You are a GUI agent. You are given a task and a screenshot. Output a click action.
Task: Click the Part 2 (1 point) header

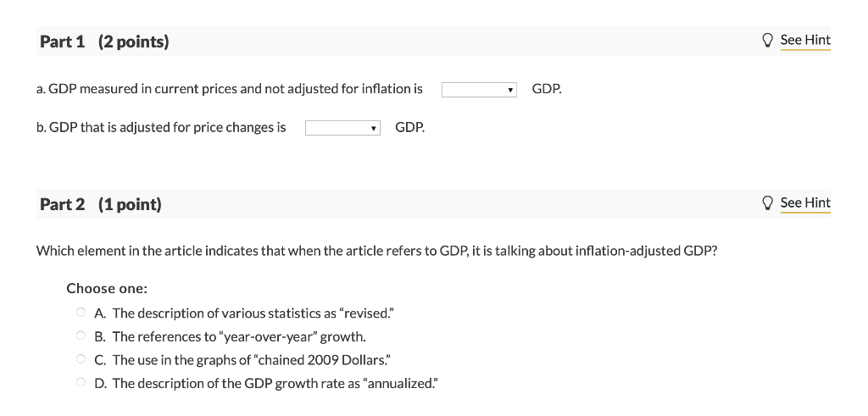click(101, 204)
